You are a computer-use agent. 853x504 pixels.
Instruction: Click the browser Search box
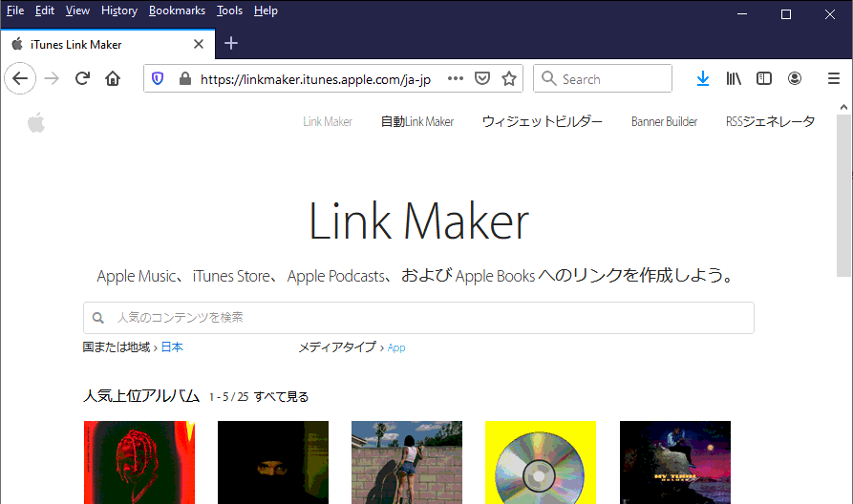602,79
